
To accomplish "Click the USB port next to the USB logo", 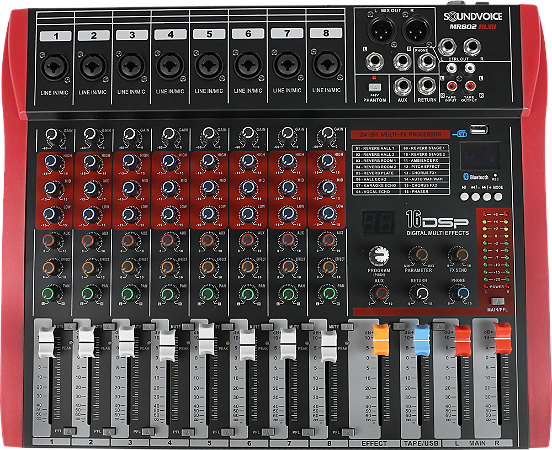I will [479, 129].
